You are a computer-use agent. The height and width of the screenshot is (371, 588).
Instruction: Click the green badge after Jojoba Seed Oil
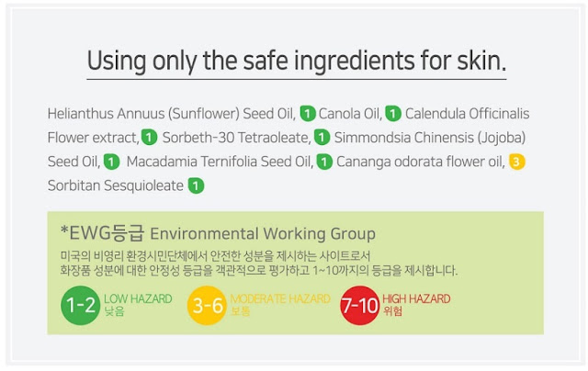(111, 162)
